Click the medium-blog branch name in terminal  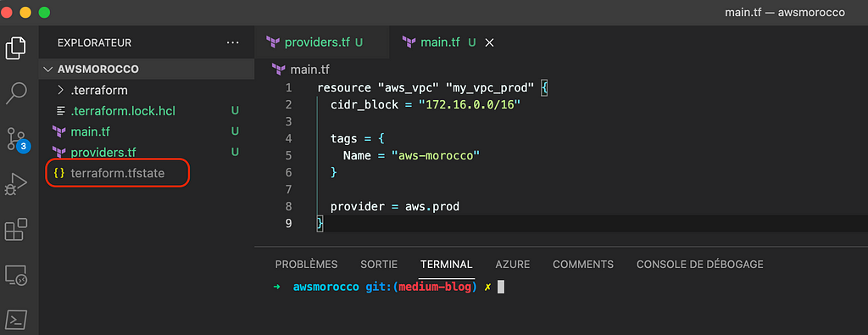[435, 288]
